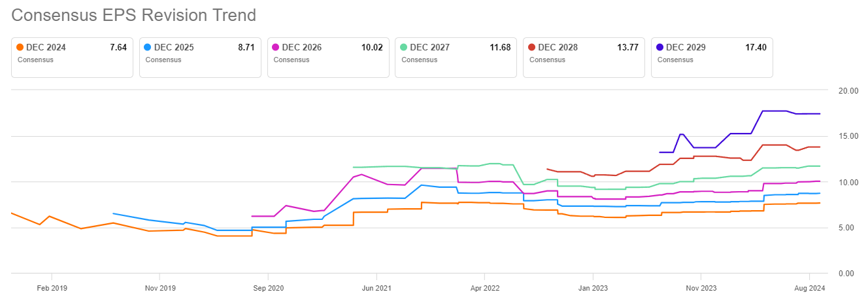The height and width of the screenshot is (307, 868).
Task: Click the magenta DEC 2026 legend dot
Action: pos(276,47)
